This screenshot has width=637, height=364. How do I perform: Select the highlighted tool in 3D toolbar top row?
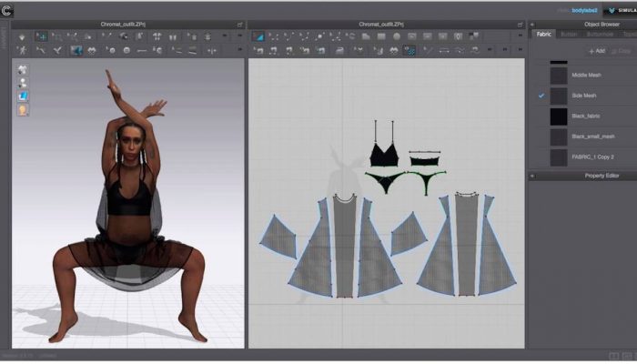click(x=42, y=36)
